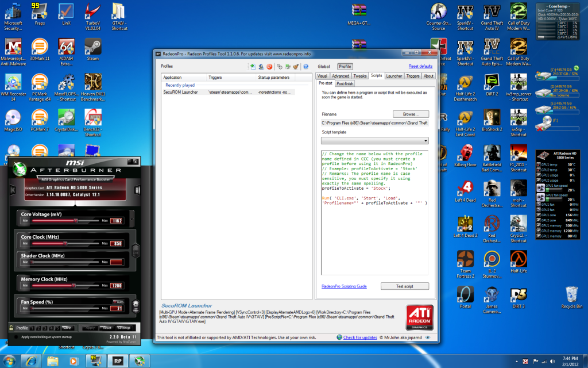The width and height of the screenshot is (588, 368).
Task: Select Afterburner profile slot 1
Action: pyautogui.click(x=32, y=328)
